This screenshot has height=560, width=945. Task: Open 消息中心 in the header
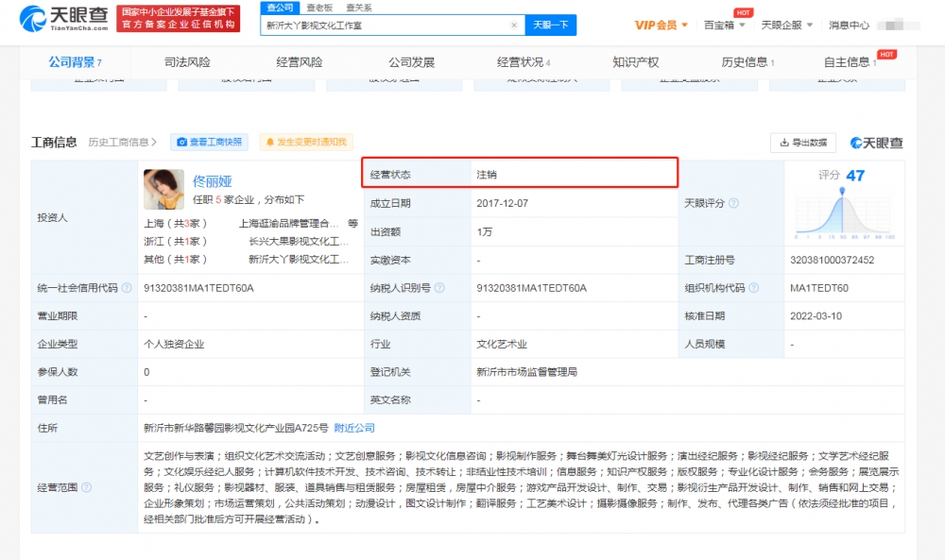coord(849,25)
